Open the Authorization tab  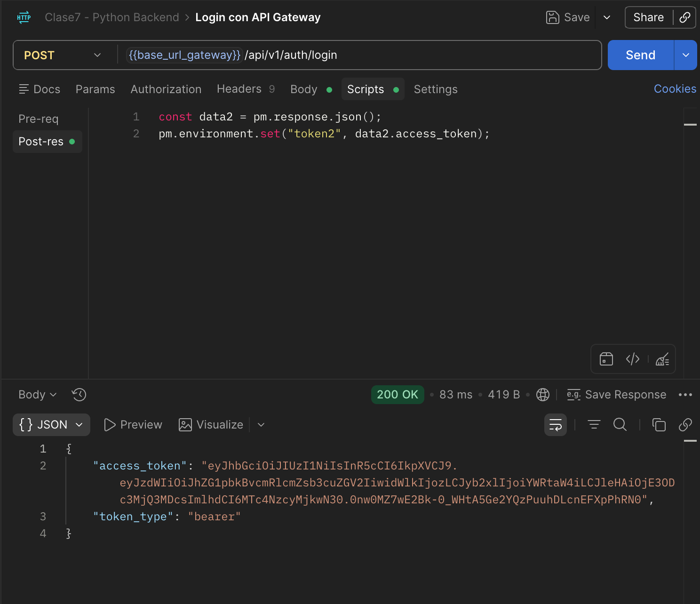click(x=166, y=89)
